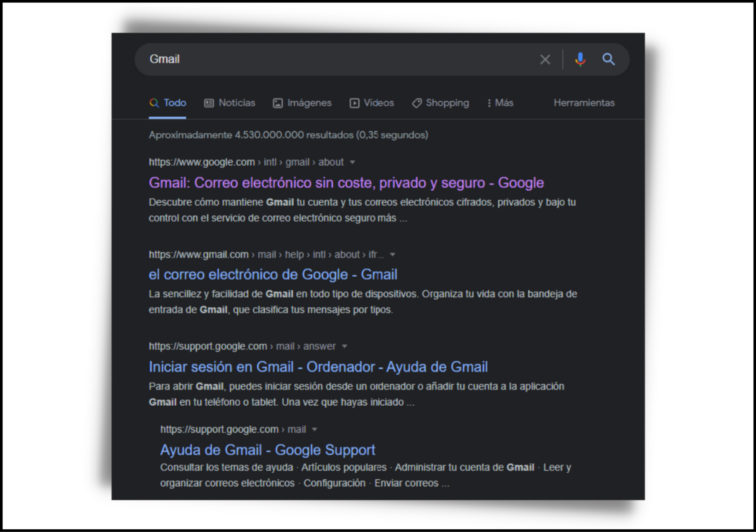Open 'Iniciar sesión en Gmail - Ordenador' result

click(318, 367)
